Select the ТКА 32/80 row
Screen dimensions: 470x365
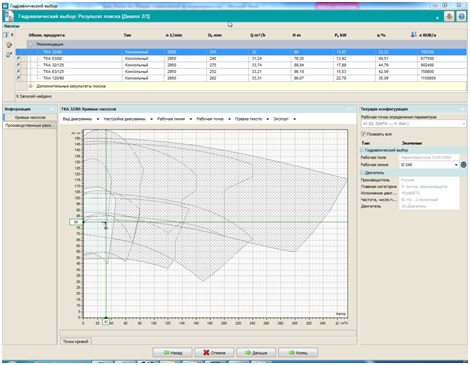click(x=241, y=52)
